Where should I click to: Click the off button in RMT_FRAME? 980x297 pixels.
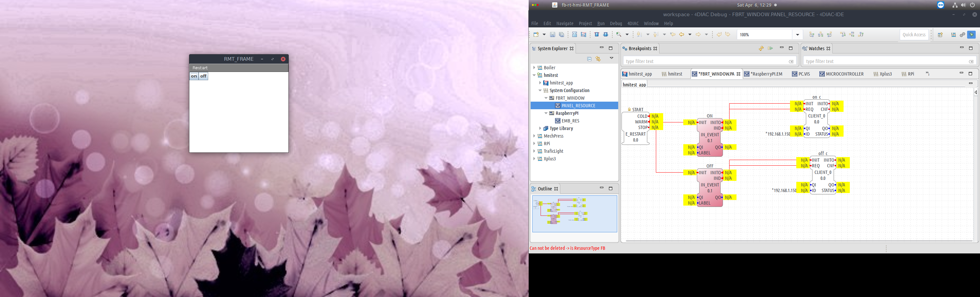pos(204,76)
